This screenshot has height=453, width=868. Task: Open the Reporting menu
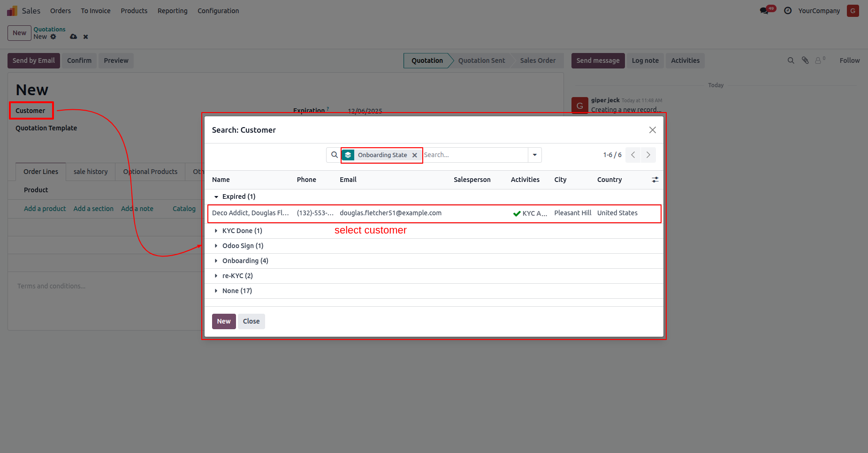click(173, 11)
